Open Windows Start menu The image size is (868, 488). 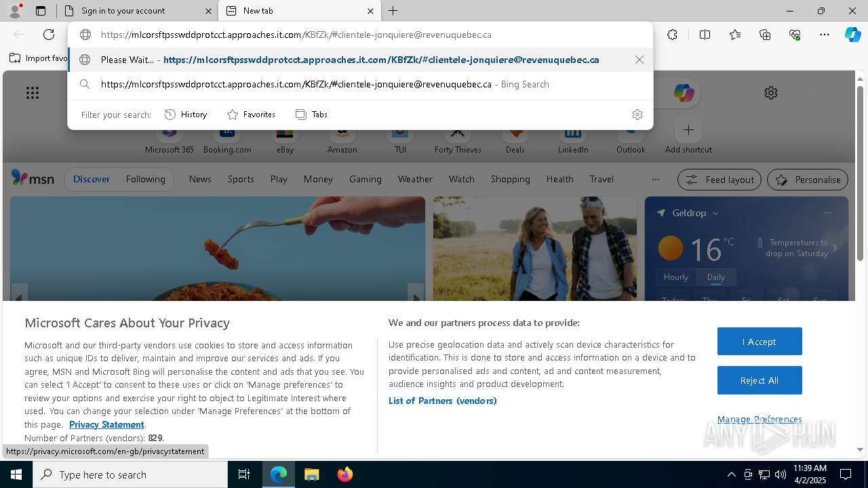point(16,474)
